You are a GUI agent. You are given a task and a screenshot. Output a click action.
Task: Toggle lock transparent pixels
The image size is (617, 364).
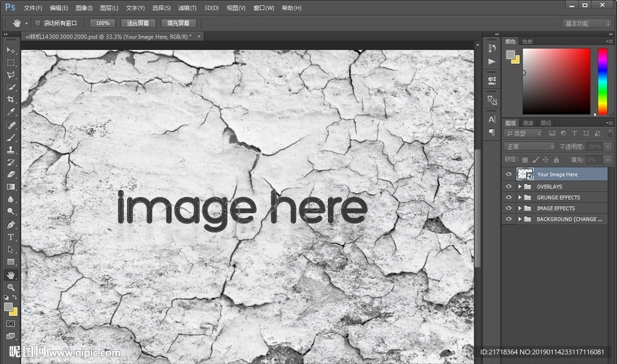click(525, 160)
